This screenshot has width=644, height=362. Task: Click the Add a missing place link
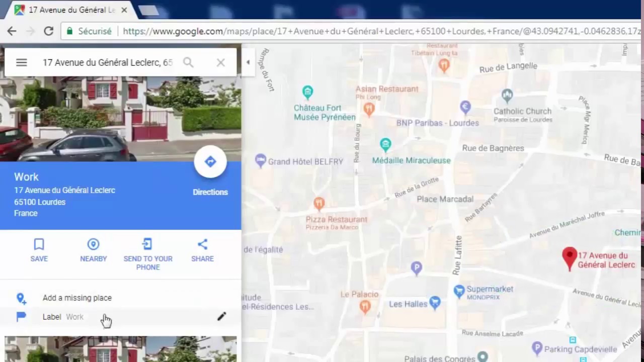tap(77, 298)
